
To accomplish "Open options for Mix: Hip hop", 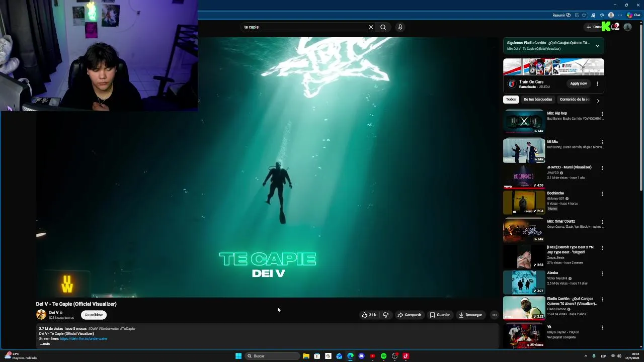I will [x=602, y=114].
